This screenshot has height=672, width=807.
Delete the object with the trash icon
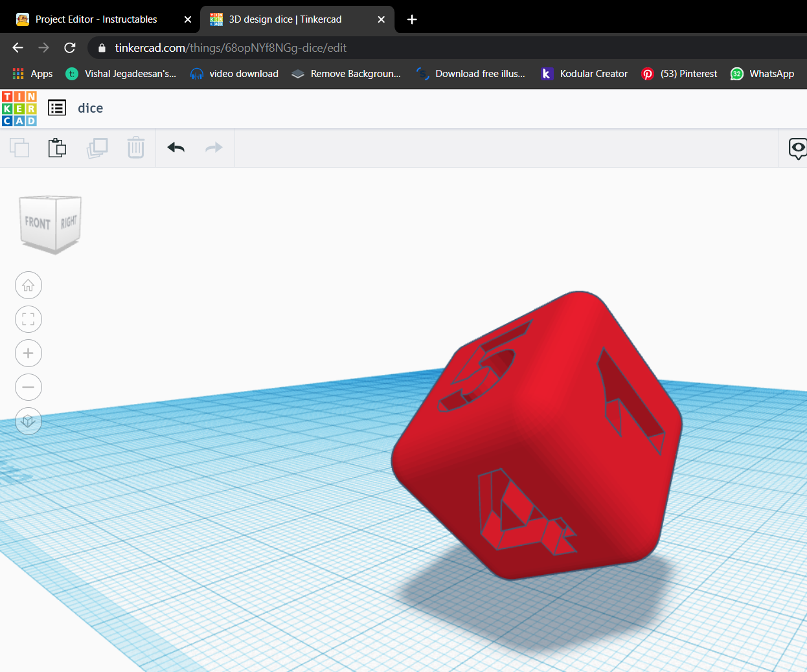click(135, 148)
